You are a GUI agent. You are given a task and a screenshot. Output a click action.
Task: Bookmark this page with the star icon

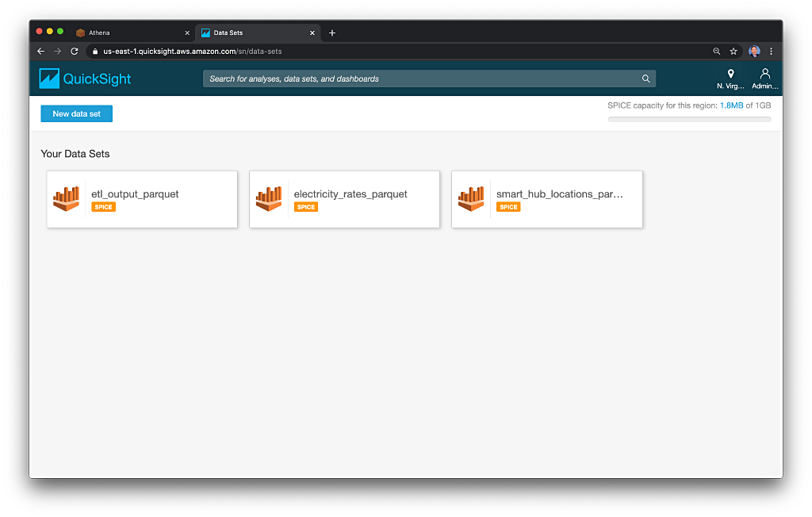coord(733,52)
